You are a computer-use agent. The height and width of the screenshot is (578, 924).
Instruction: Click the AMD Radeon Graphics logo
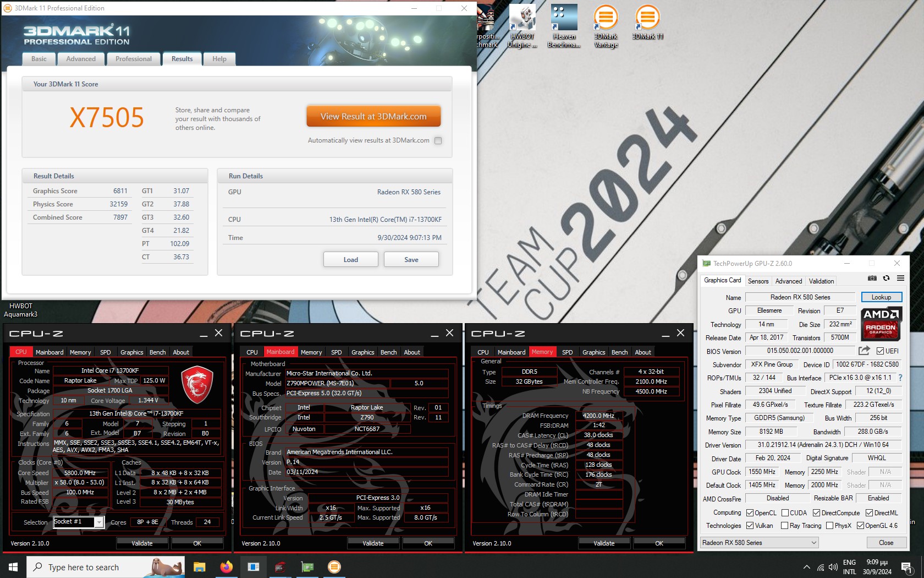coord(881,324)
